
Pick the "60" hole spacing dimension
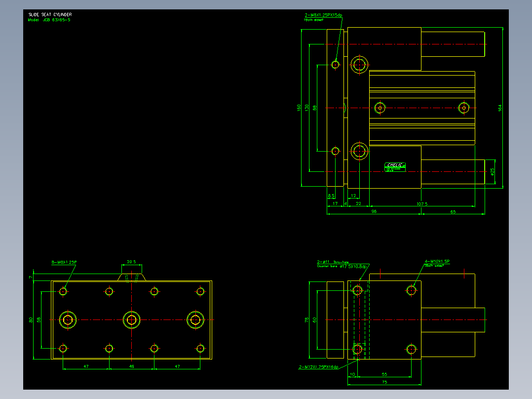tap(314, 320)
